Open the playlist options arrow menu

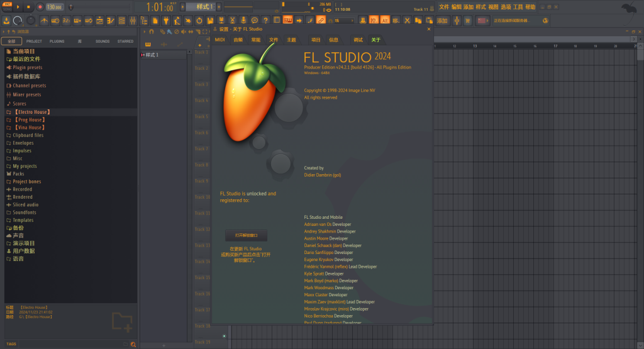[144, 31]
